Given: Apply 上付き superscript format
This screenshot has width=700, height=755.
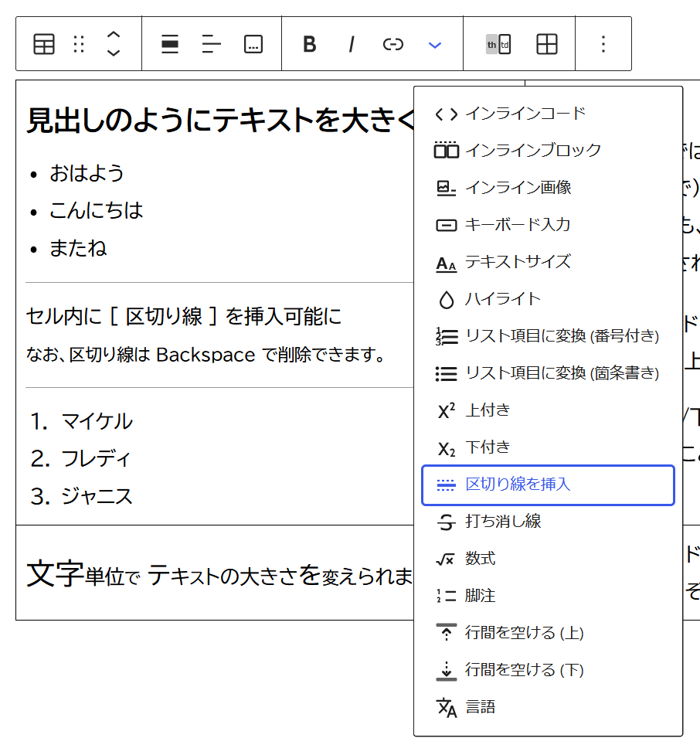Looking at the screenshot, I should click(x=548, y=410).
